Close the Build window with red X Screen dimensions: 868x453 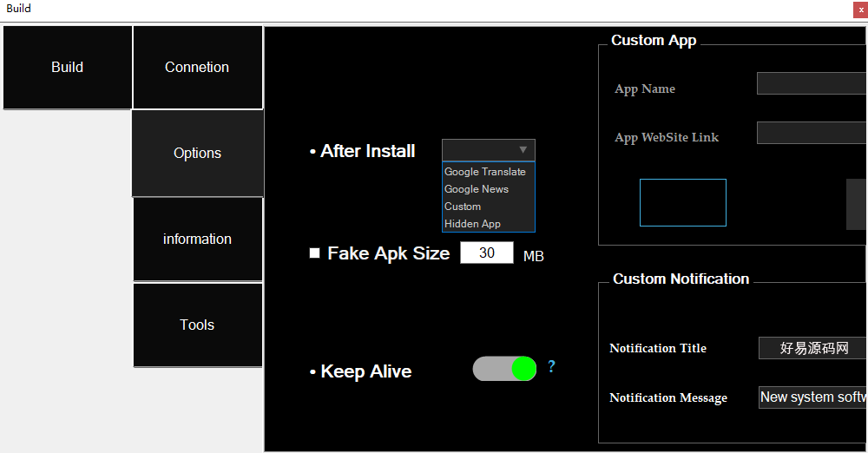860,9
